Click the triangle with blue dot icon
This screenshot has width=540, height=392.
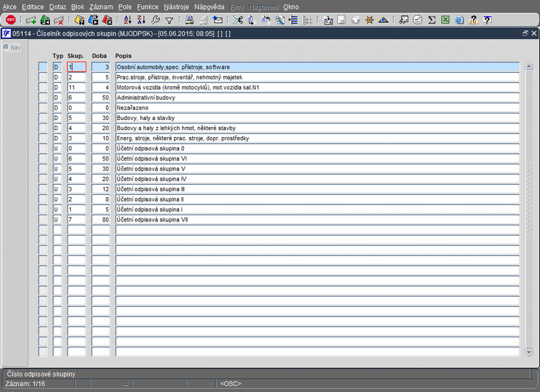[x=383, y=20]
